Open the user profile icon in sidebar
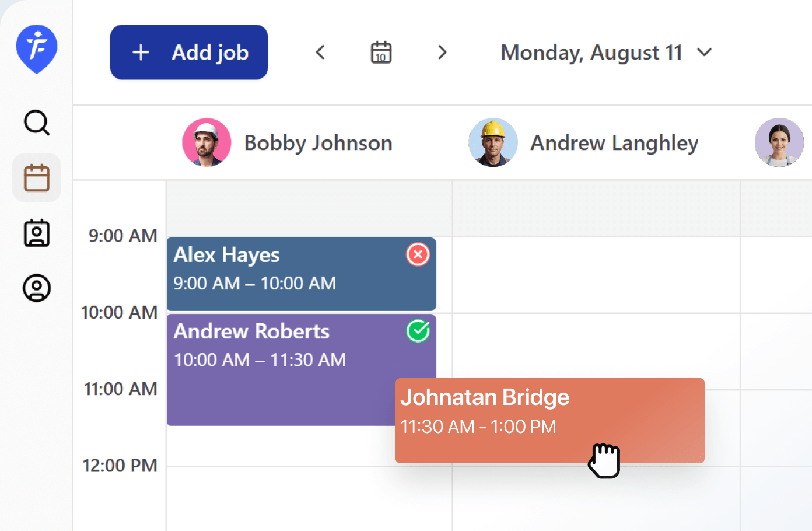 click(36, 287)
